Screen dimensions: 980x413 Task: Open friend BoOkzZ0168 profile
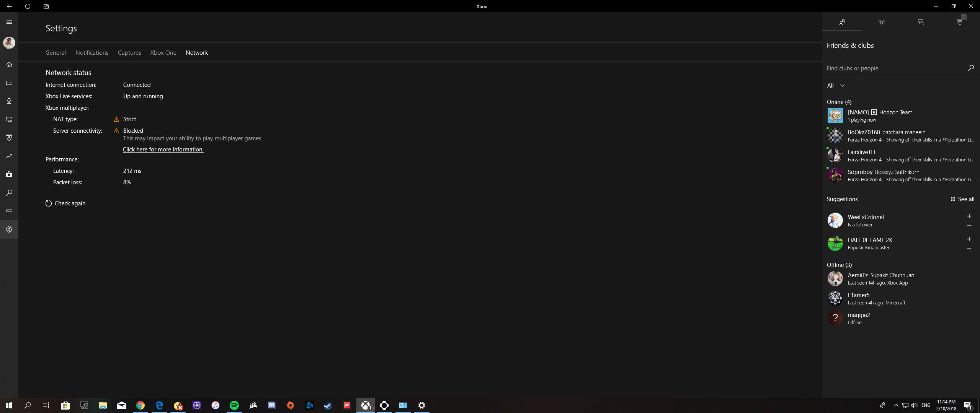pos(901,135)
